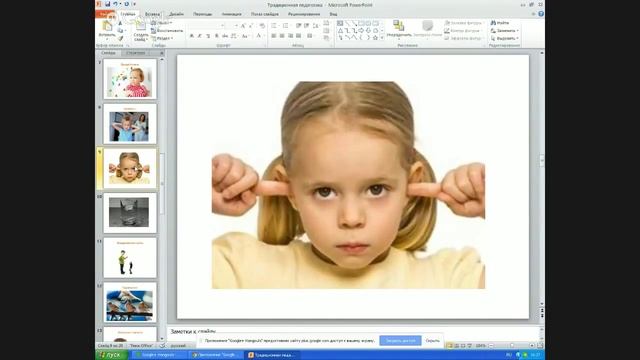The image size is (640, 360).
Task: Open the Заменить replace dropdown
Action: (504, 31)
